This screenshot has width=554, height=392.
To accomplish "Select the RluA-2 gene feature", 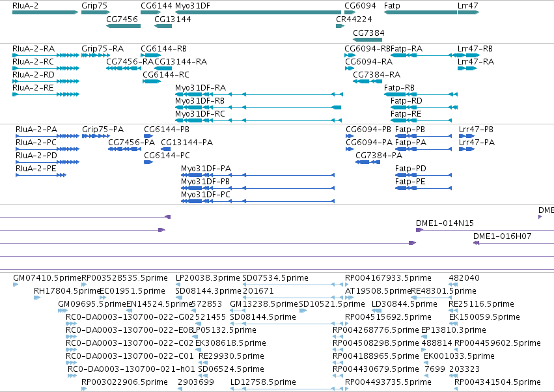I will click(x=45, y=12).
